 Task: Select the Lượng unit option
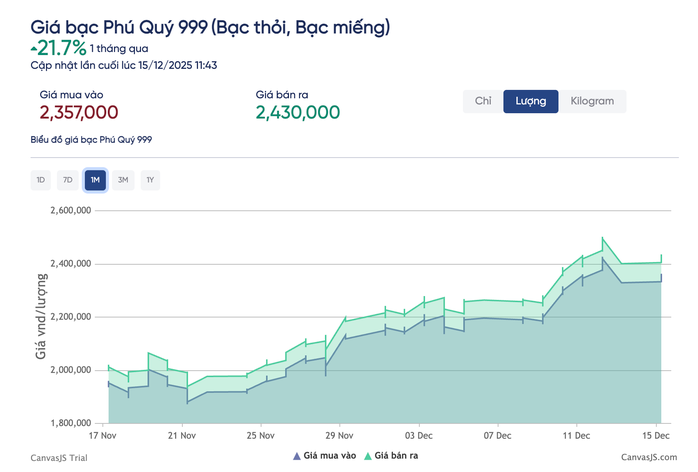[x=530, y=101]
